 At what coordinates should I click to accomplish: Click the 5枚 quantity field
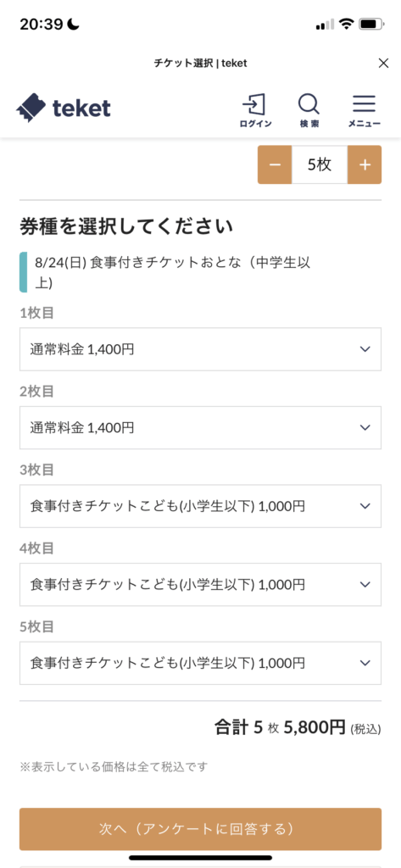tap(320, 165)
